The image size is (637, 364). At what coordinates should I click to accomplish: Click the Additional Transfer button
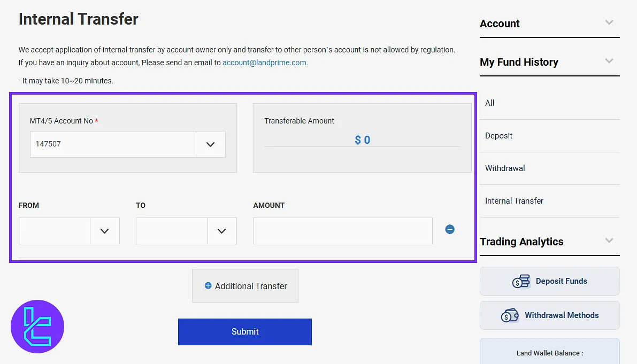pyautogui.click(x=245, y=286)
